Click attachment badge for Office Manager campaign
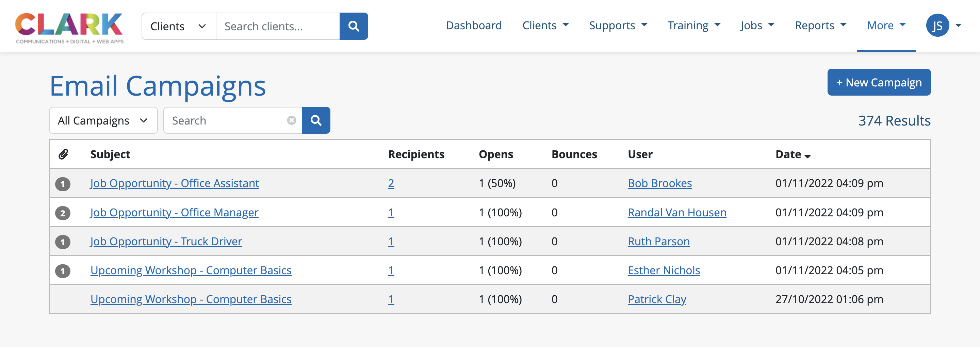Viewport: 980px width, 347px height. 63,213
